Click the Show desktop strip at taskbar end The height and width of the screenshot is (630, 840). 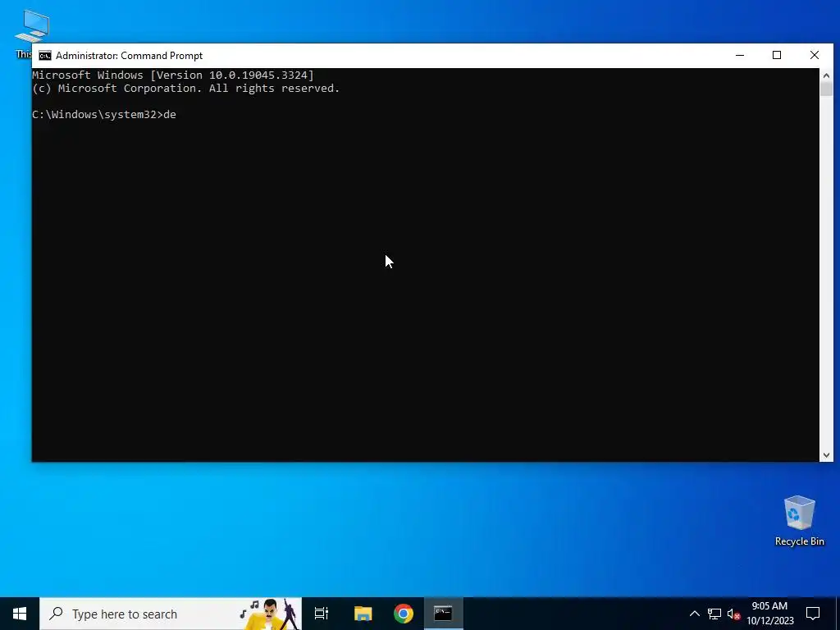838,614
